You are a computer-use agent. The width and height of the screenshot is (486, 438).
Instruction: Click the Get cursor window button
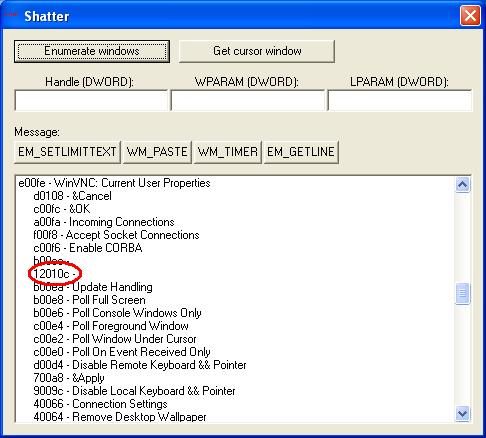click(x=257, y=51)
